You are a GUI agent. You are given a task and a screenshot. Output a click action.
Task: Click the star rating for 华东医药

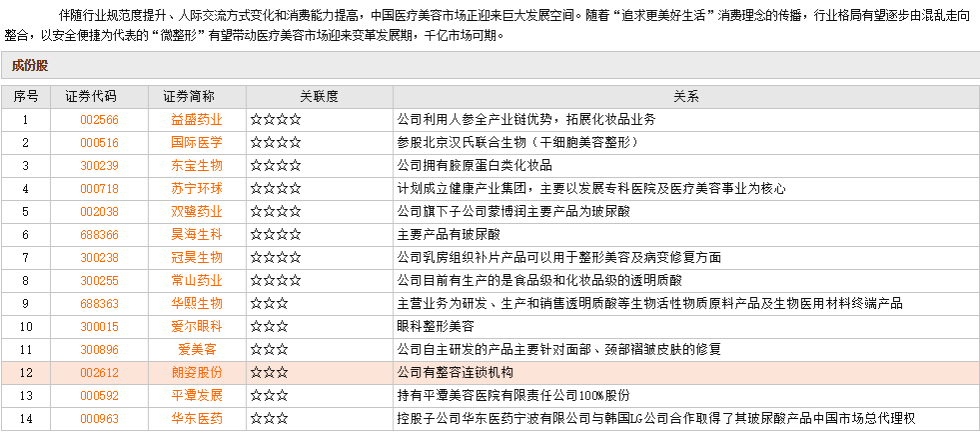[270, 419]
